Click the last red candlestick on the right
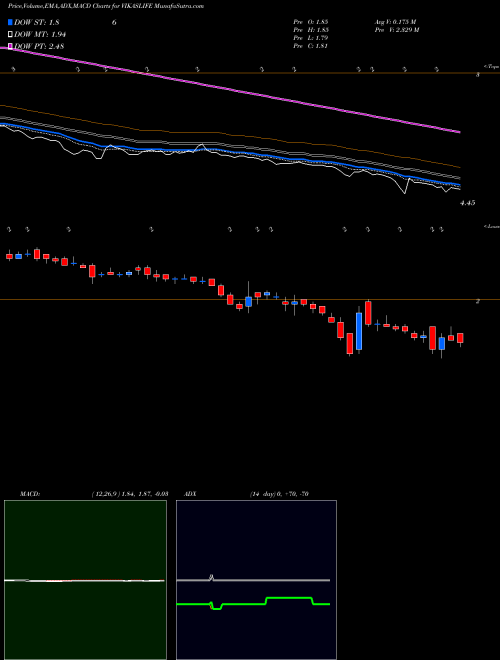The image size is (500, 660). click(x=460, y=338)
